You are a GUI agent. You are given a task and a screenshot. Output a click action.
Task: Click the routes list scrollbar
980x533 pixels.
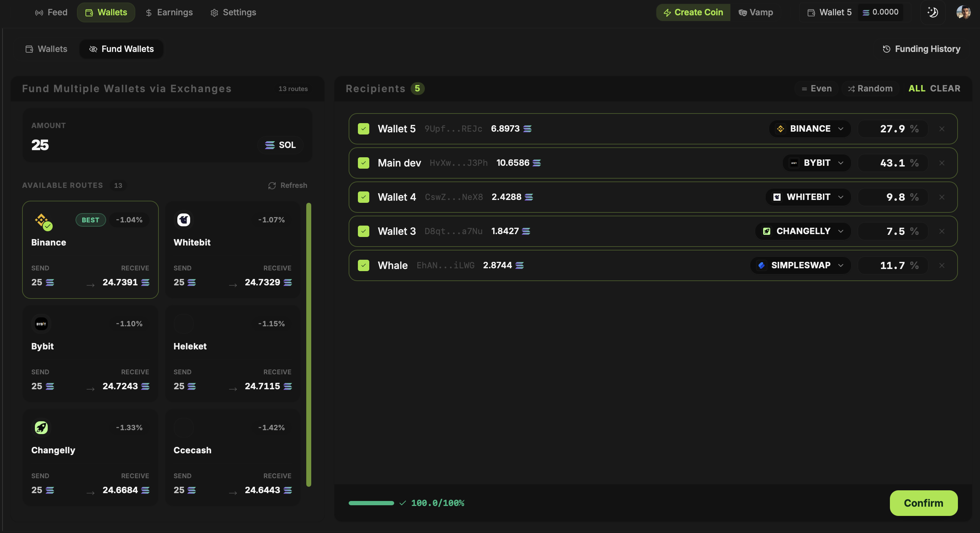[308, 344]
